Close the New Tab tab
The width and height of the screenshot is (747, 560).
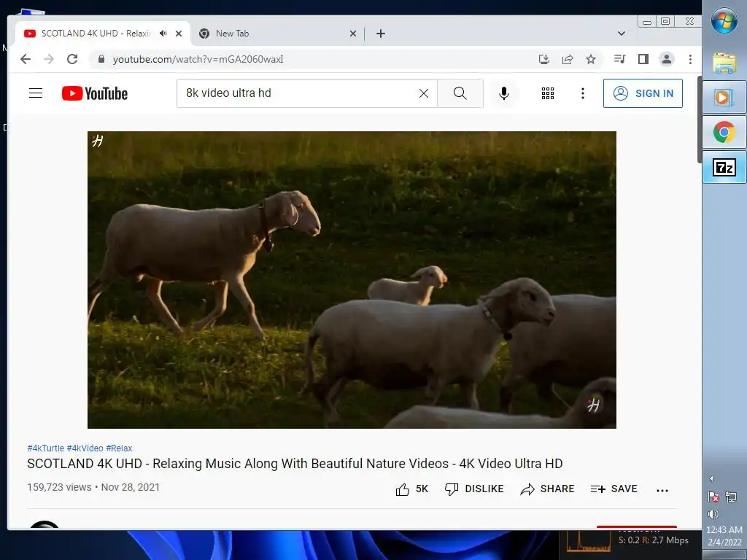tap(353, 34)
